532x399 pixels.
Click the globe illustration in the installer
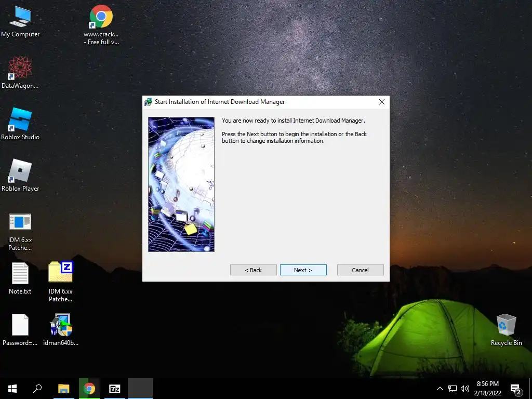181,184
